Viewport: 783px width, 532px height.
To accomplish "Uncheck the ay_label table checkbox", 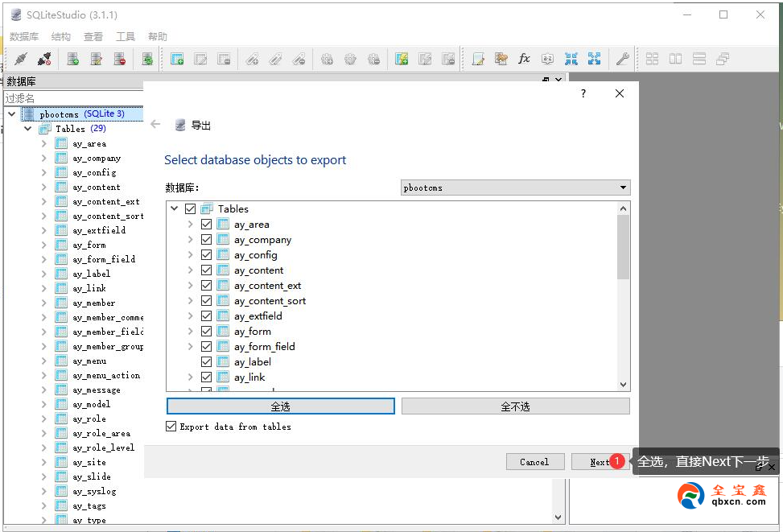I will [206, 361].
